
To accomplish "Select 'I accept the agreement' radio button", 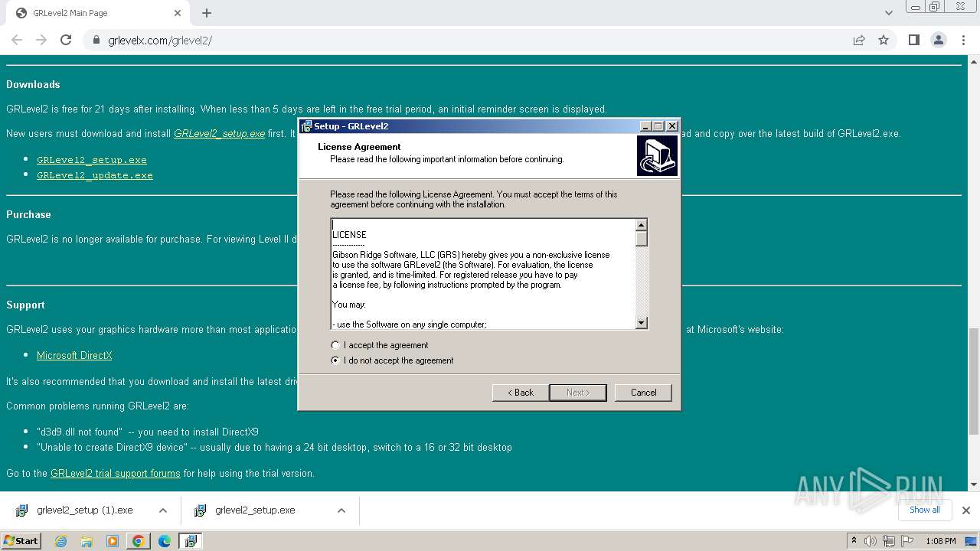I will 335,345.
